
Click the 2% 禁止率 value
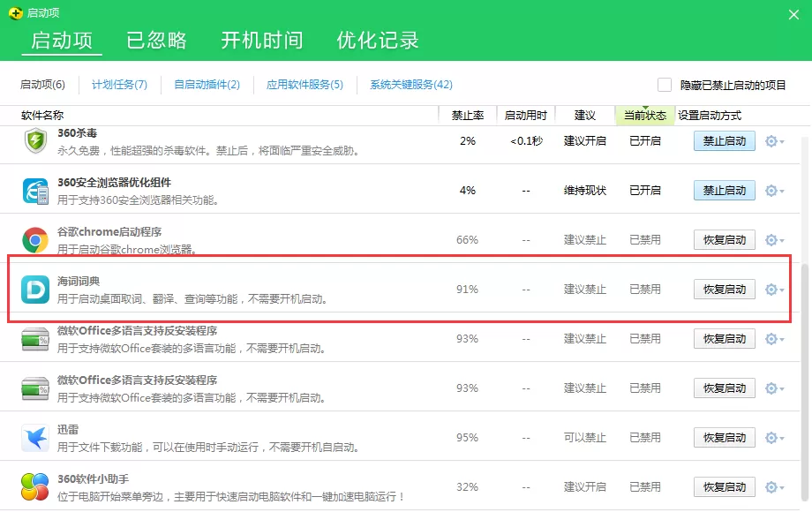[x=468, y=141]
